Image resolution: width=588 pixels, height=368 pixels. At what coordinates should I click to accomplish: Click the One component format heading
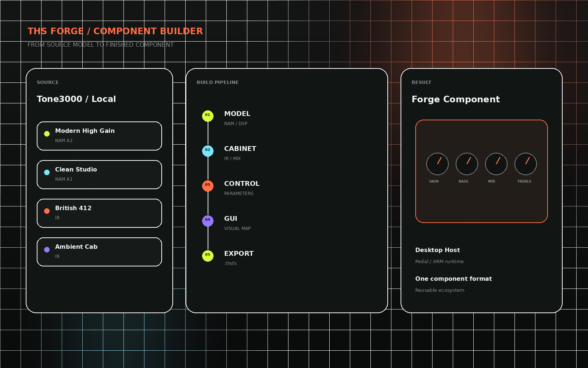[453, 279]
